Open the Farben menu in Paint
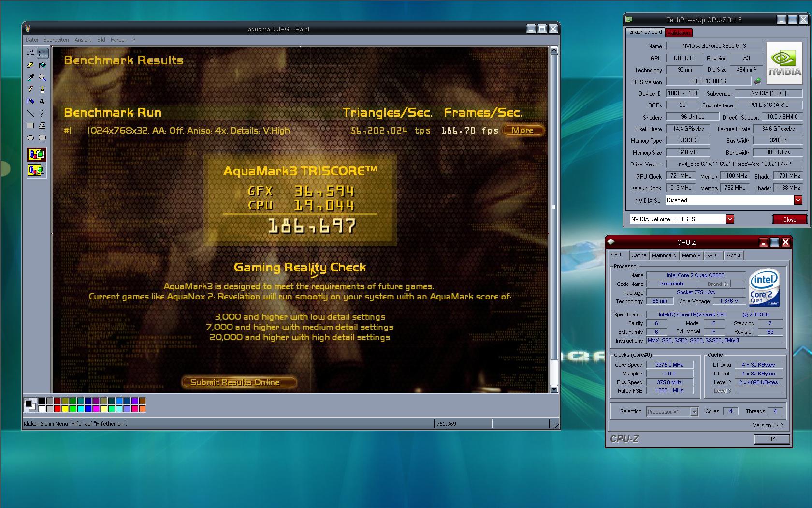Screen dimensions: 812x508 pos(119,40)
